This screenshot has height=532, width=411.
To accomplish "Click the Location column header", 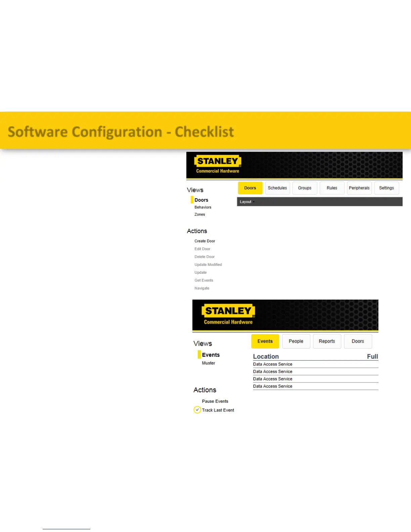I will coord(266,356).
